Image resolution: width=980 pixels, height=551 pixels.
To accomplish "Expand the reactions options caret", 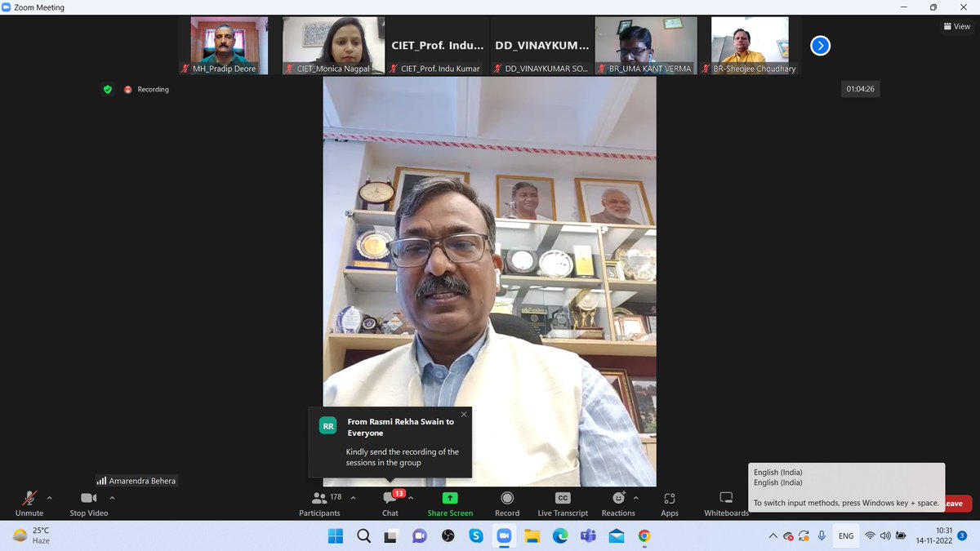I will coord(636,497).
